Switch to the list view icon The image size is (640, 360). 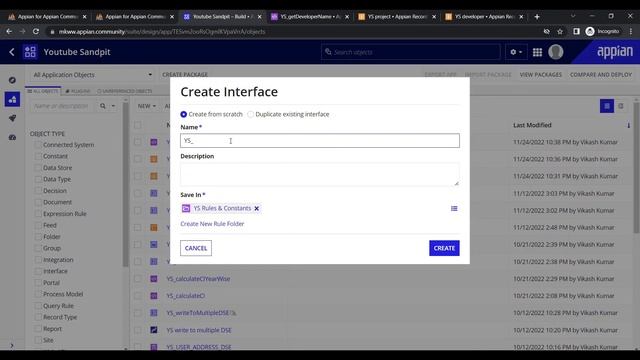[607, 106]
